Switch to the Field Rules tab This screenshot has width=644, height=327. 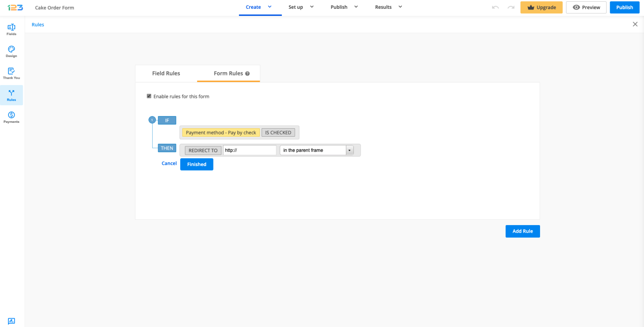(166, 73)
